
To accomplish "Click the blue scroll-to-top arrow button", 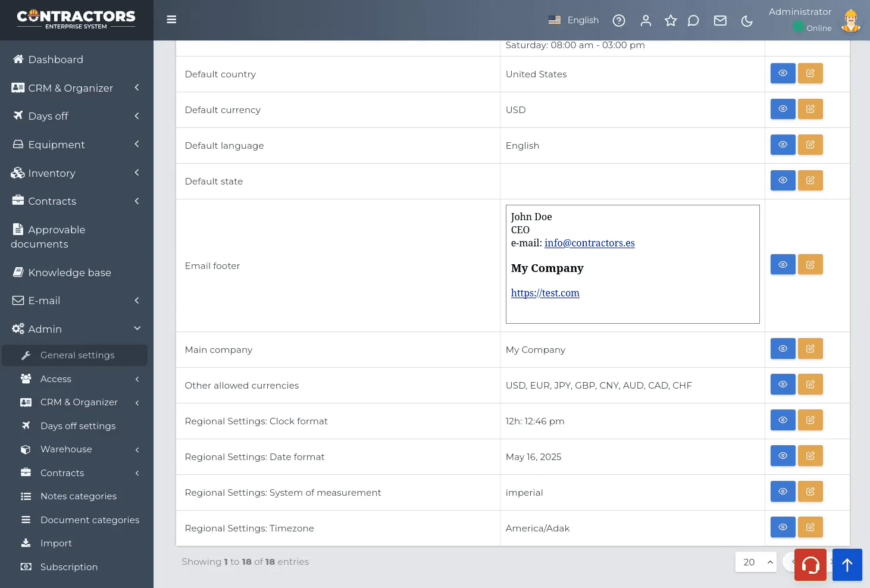I will click(847, 565).
